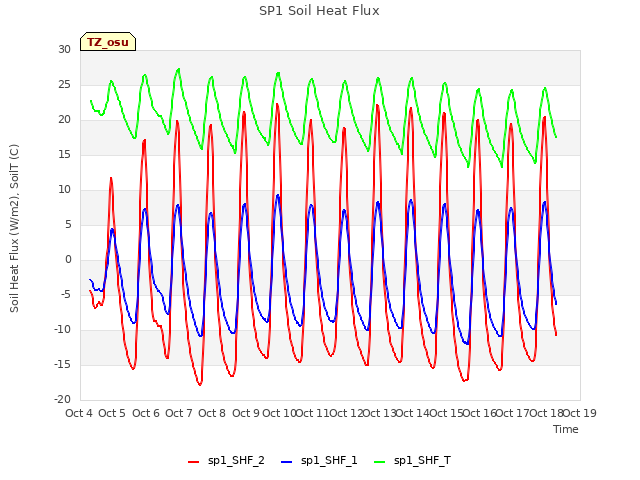The height and width of the screenshot is (480, 640).
Task: Click the red sp1_SHF_2 legend swatch
Action: [x=193, y=462]
